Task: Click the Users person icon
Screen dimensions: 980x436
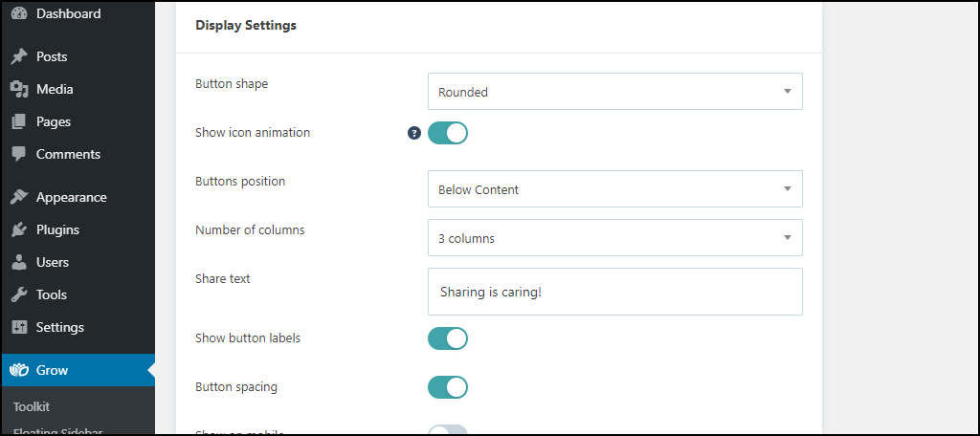Action: pyautogui.click(x=19, y=262)
